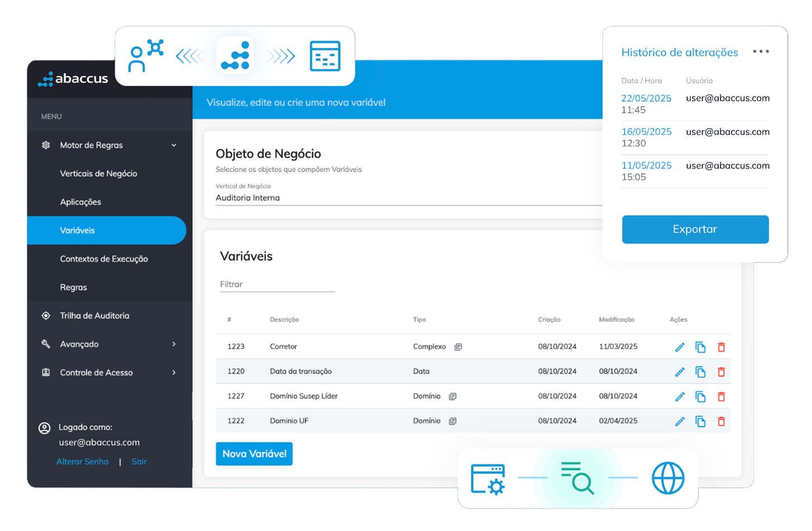Click the modification date 11/03/2025
Screen dimensions: 812x531
(618, 347)
